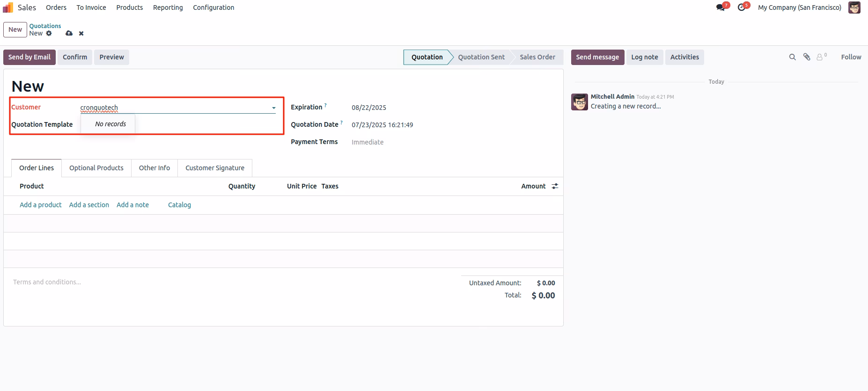Screen dimensions: 868x391
Task: Click the Log note button
Action: pyautogui.click(x=645, y=57)
